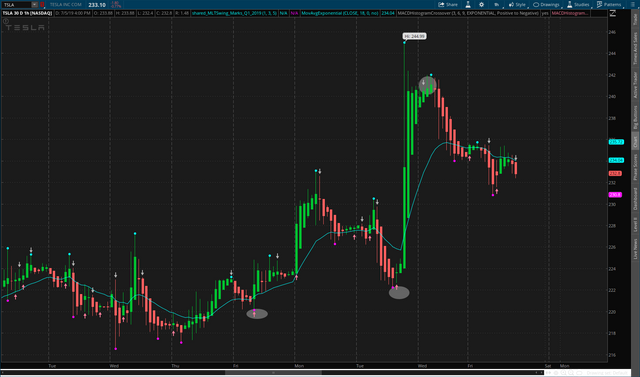Open the Studies menu
Viewport: 640px width, 377px height.
point(578,4)
